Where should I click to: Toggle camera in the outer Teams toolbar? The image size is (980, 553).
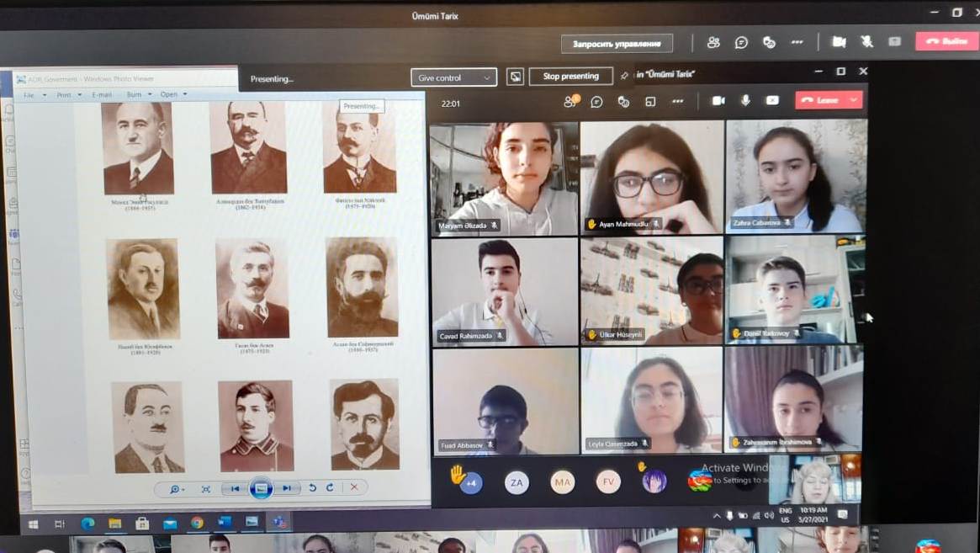click(839, 42)
